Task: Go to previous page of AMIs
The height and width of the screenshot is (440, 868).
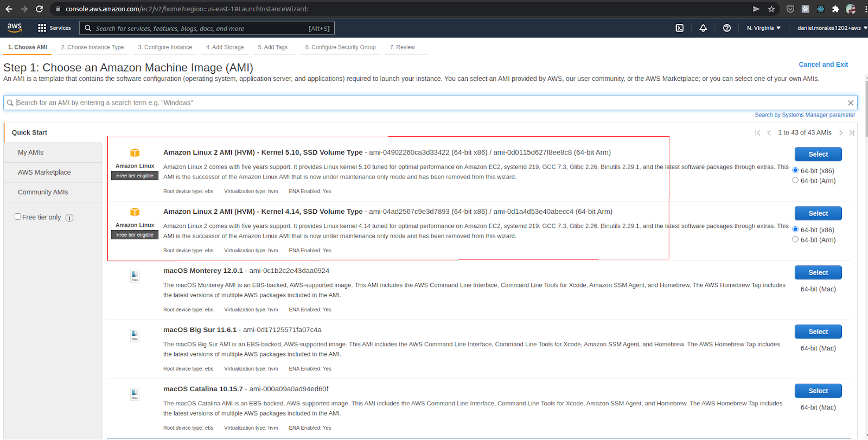Action: pos(769,132)
